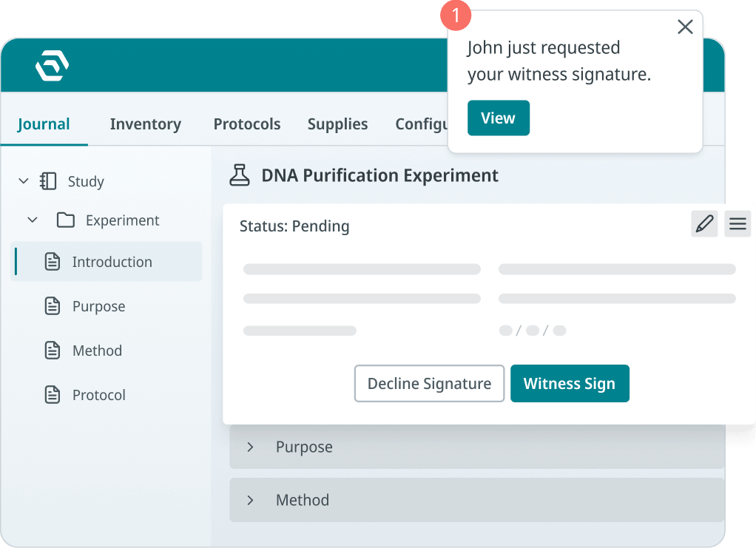Click the flask icon beside experiment title
Screen dimensions: 756x548
click(x=240, y=175)
